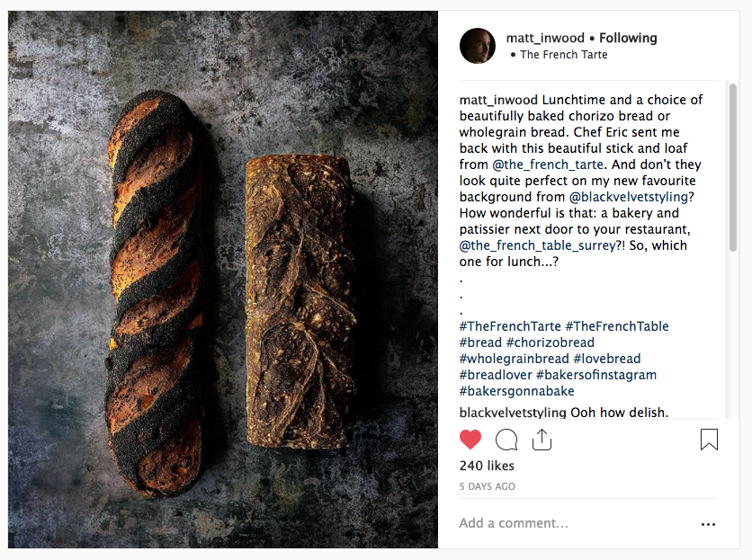Open the #bakersofinstagram hashtag
The height and width of the screenshot is (560, 752).
596,375
